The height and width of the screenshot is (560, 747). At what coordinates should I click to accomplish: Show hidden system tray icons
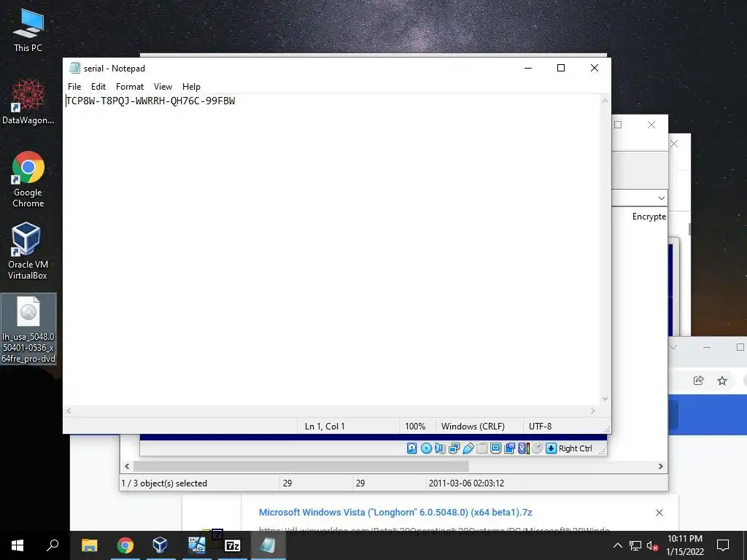pos(617,545)
